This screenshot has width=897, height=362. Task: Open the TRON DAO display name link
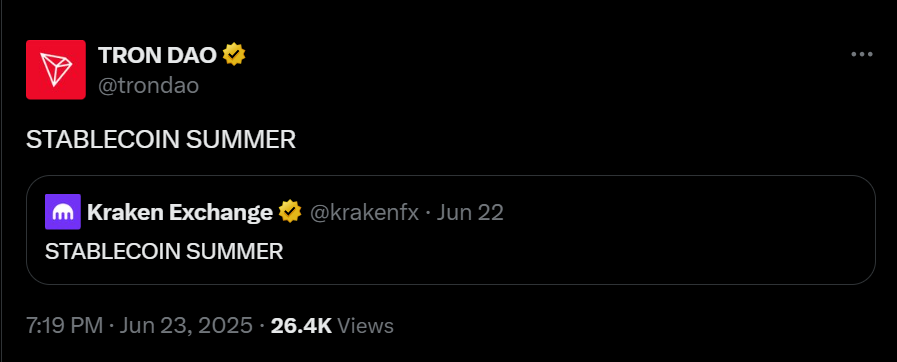pyautogui.click(x=157, y=55)
